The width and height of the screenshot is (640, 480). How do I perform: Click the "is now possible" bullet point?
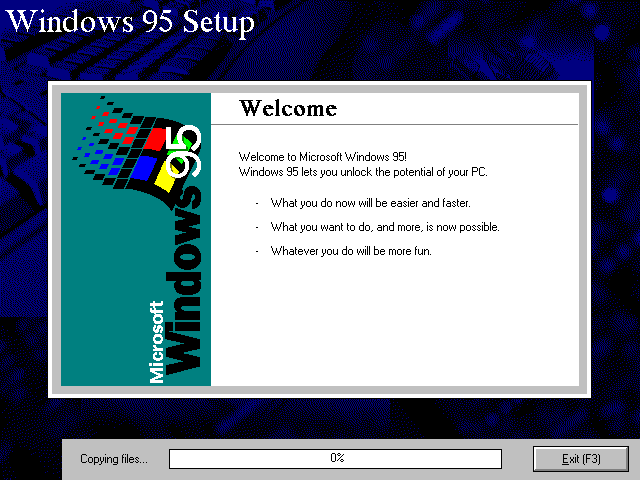click(x=384, y=227)
